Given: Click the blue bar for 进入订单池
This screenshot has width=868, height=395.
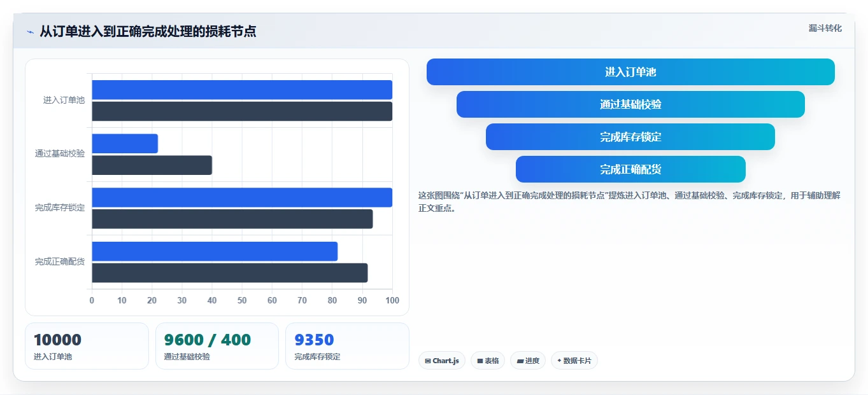Looking at the screenshot, I should coord(242,90).
